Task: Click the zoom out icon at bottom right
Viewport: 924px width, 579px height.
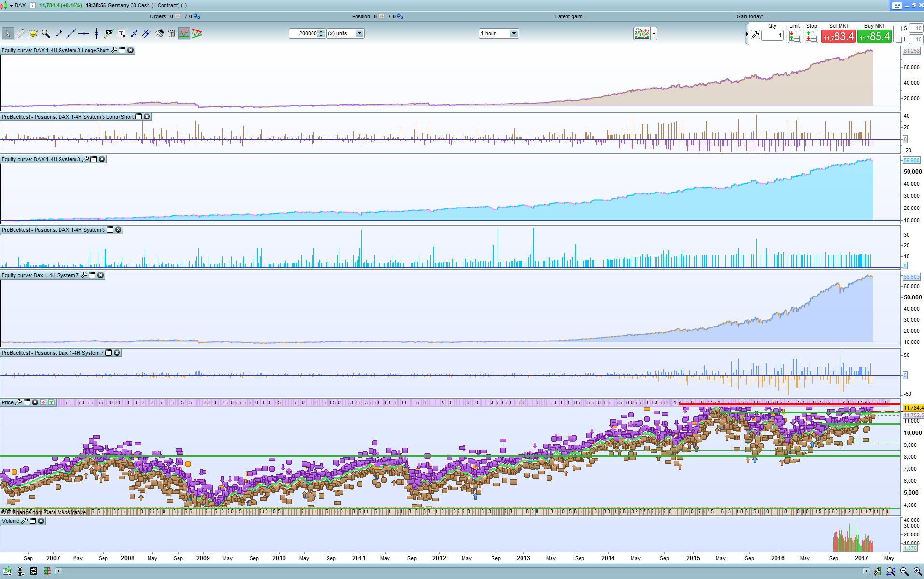Action: pyautogui.click(x=904, y=571)
